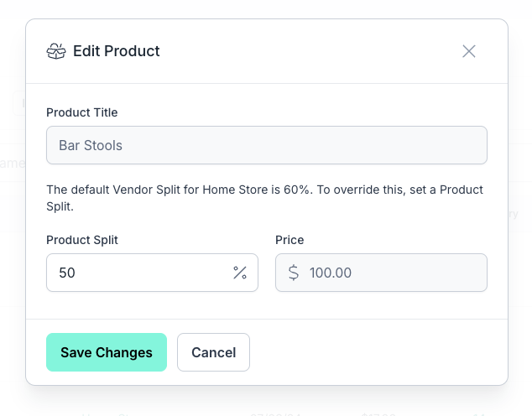Close the Edit Product dialog with the X
The width and height of the screenshot is (532, 416).
[x=469, y=51]
